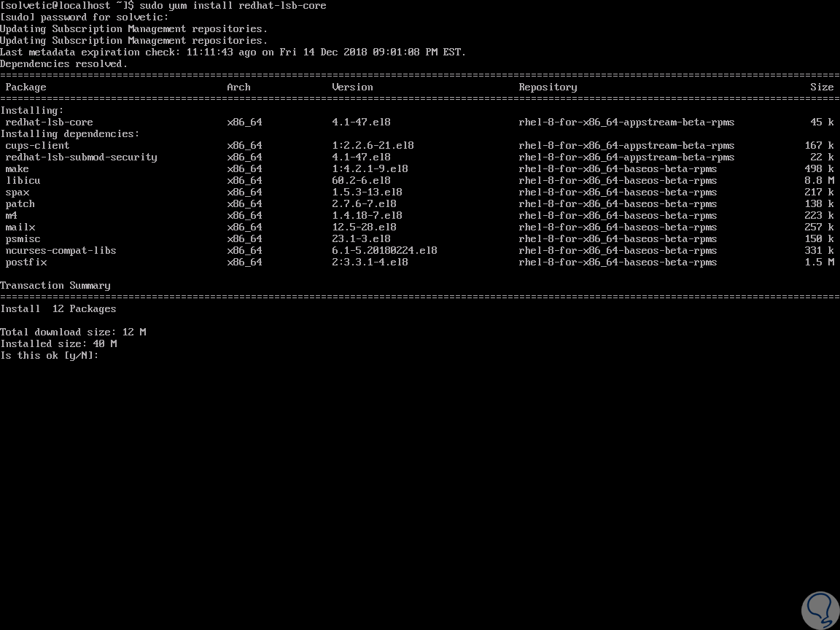Viewport: 840px width, 630px height.
Task: Click version '6.1-5.20180224.el8' of ncurses-compat-libs
Action: (x=385, y=251)
